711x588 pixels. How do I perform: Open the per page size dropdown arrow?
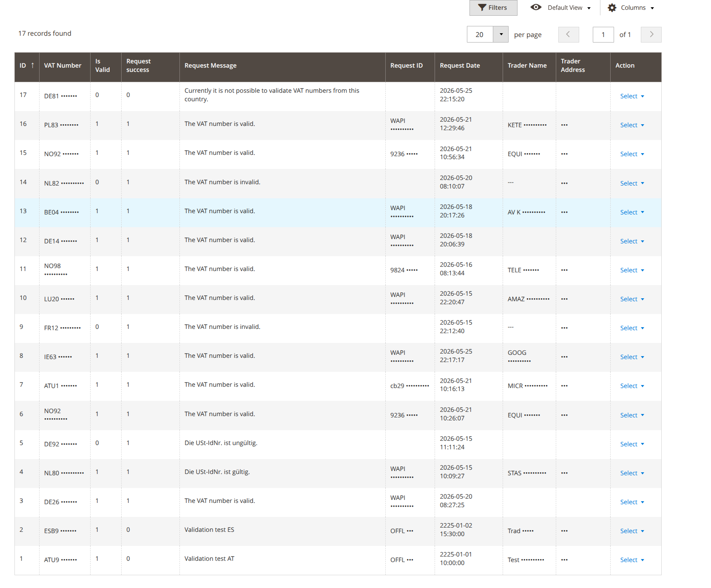point(501,34)
